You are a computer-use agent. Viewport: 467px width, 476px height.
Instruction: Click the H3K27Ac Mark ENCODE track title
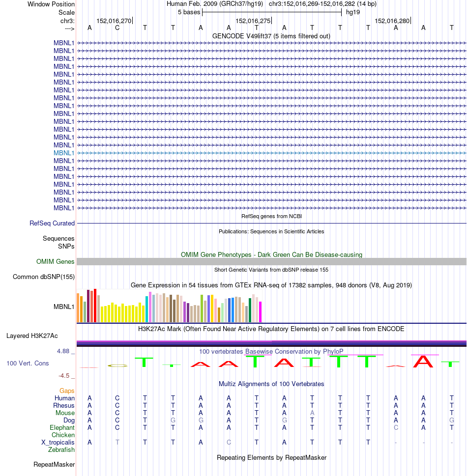pos(271,329)
